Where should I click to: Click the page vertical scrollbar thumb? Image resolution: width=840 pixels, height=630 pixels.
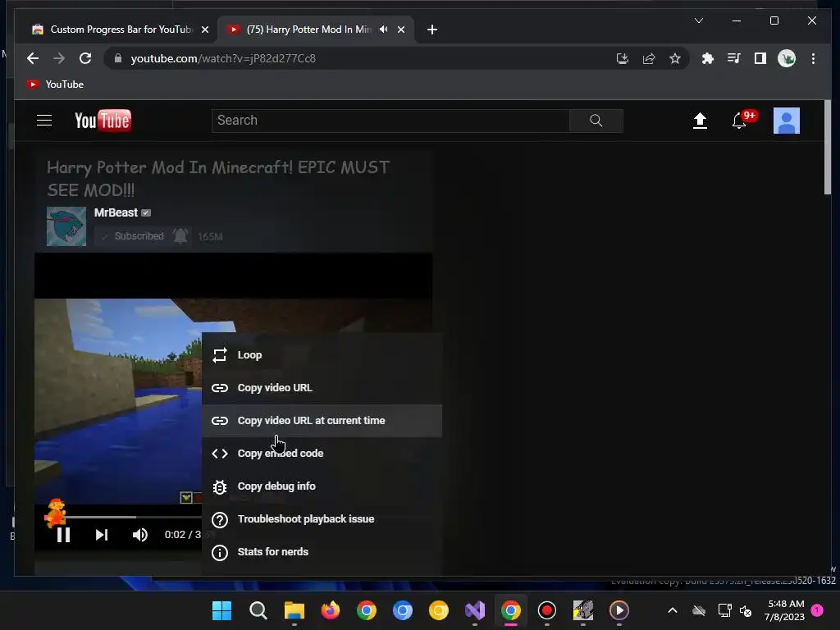point(828,148)
